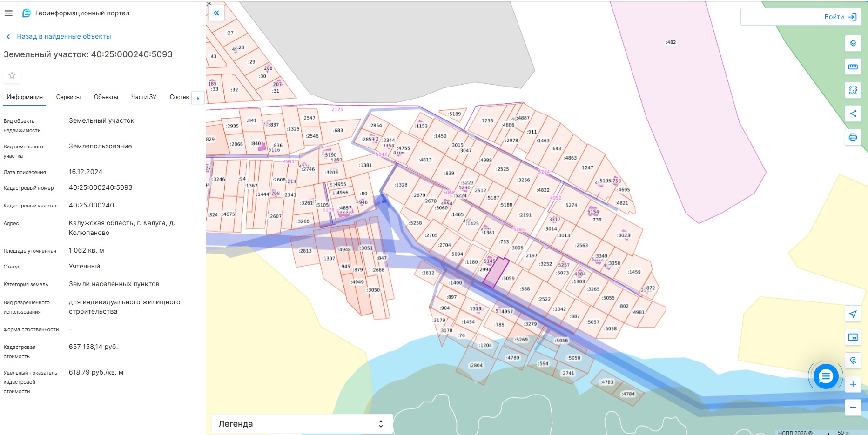Open the map layers icon
Viewport: 868px width, 435px height.
point(853,43)
